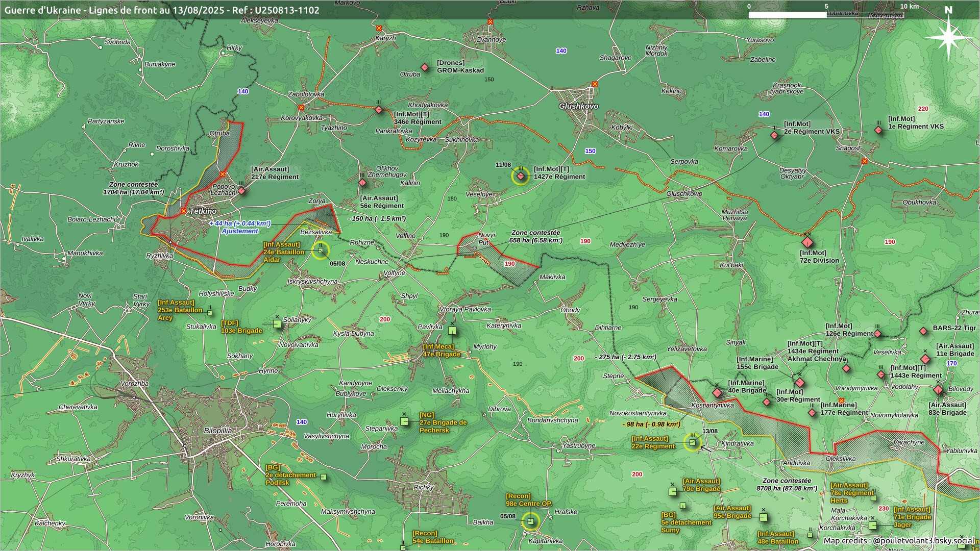Viewport: 980px width, 551px height.
Task: Select the circled 1427e Régiment marker
Action: [520, 176]
